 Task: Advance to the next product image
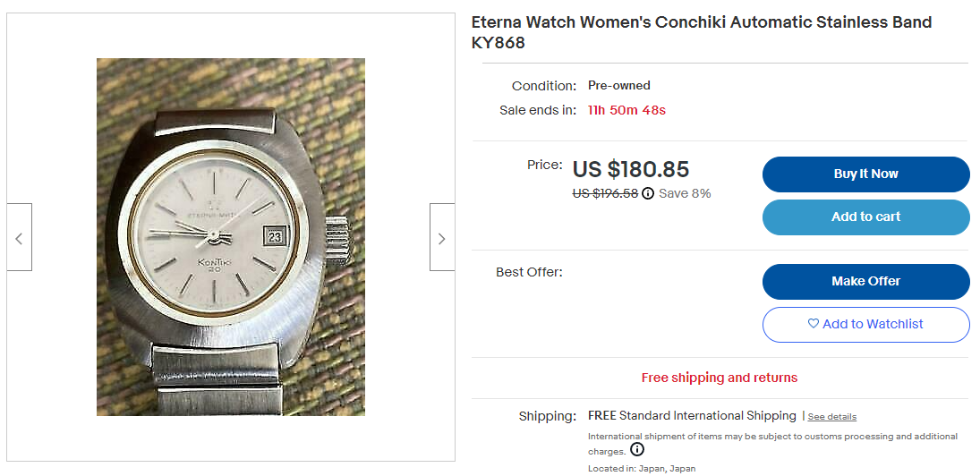click(x=441, y=238)
